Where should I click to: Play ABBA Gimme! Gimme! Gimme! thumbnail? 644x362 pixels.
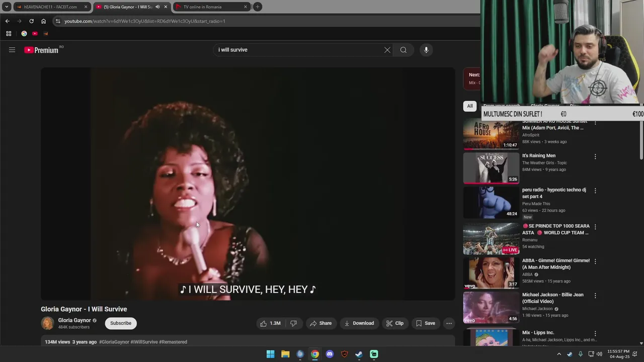tap(491, 273)
